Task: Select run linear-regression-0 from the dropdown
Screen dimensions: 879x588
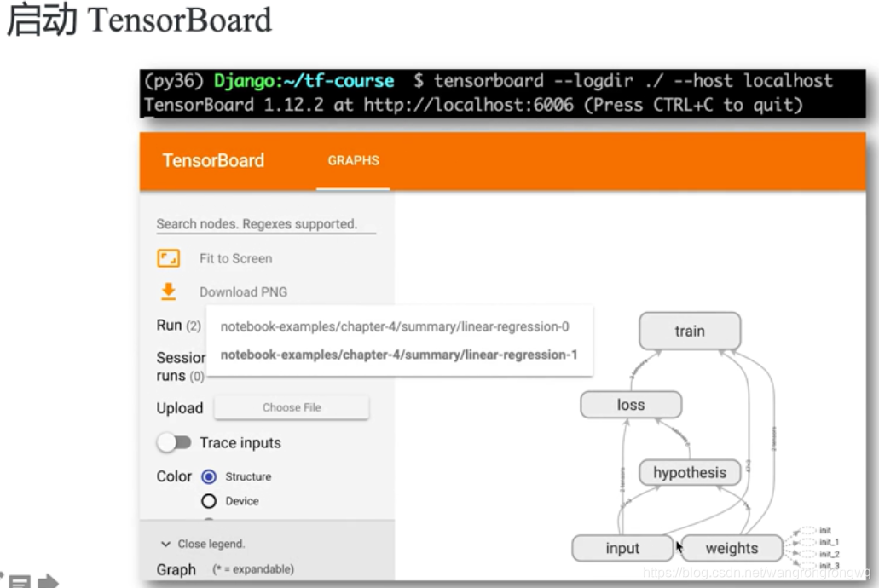Action: coord(395,326)
